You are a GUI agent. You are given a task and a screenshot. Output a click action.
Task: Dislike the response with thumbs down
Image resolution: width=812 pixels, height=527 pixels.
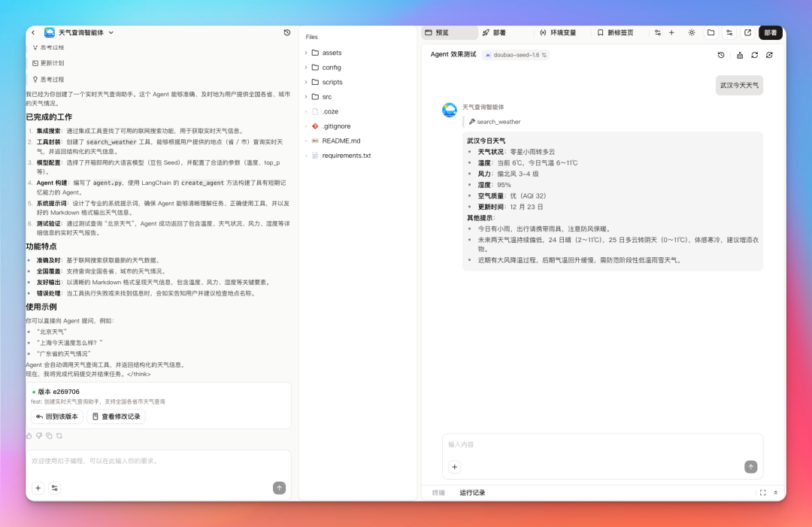point(38,435)
